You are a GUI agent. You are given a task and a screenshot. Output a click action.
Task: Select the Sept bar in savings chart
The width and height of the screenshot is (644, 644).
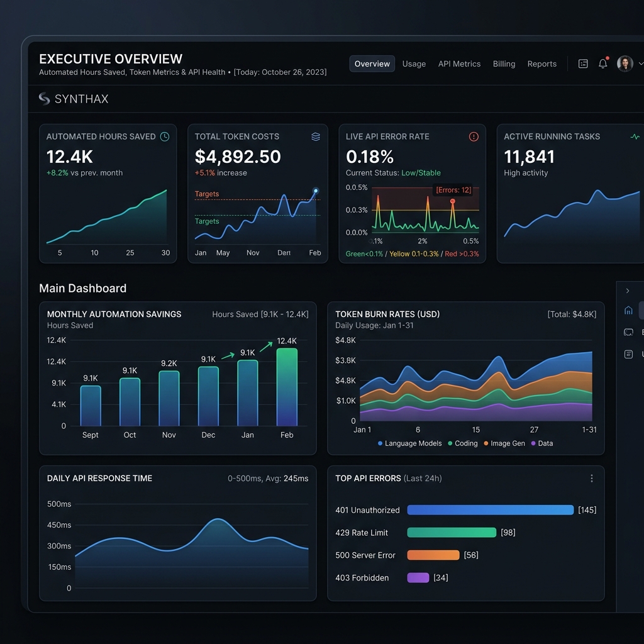coord(91,406)
